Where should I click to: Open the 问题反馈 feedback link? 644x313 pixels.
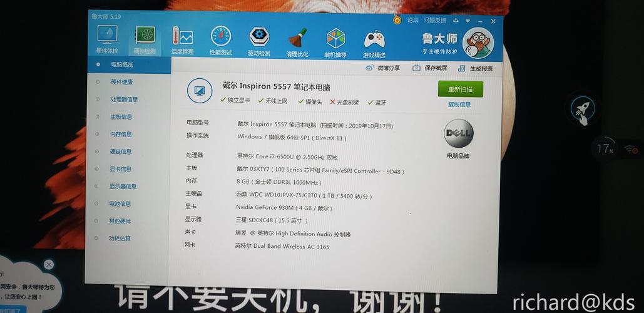[434, 20]
